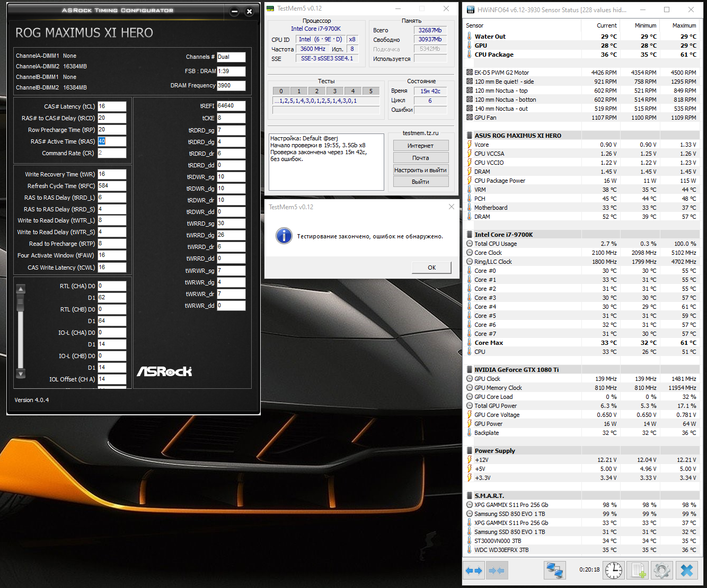The image size is (707, 588).
Task: Click the DRAM Frequency field
Action: coord(231,85)
